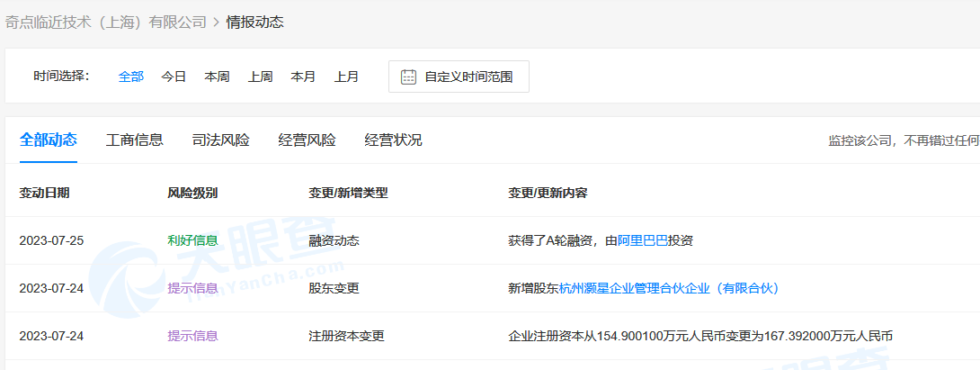Click 情报动态 breadcrumb text
This screenshot has width=980, height=370.
255,23
